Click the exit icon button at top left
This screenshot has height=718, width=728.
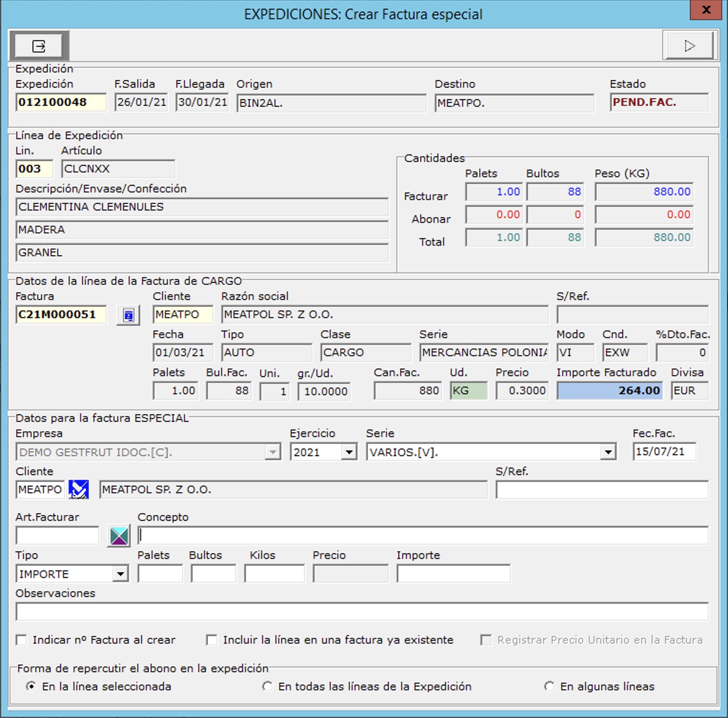click(39, 46)
